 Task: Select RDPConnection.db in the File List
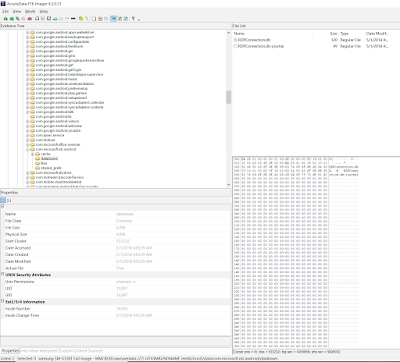254,40
